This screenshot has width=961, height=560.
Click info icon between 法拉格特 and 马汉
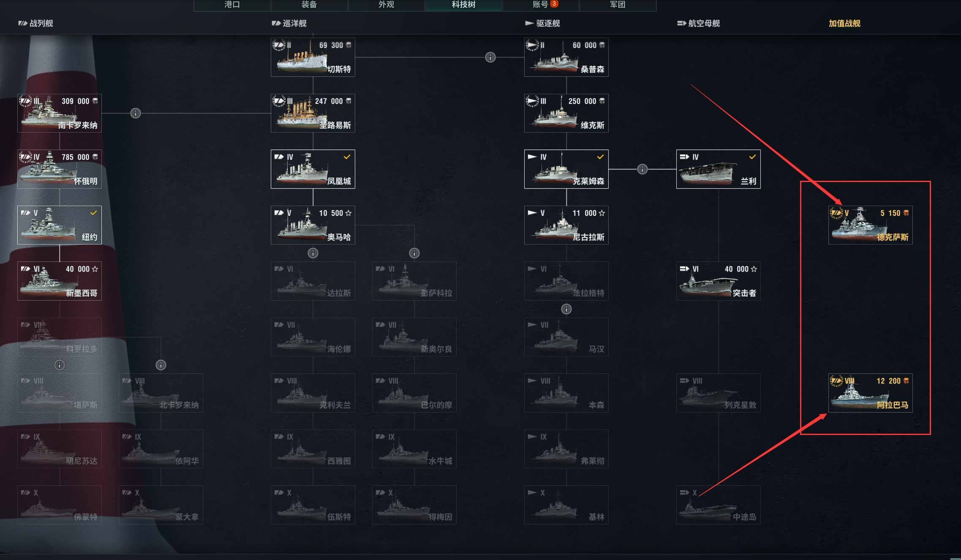[x=566, y=309]
